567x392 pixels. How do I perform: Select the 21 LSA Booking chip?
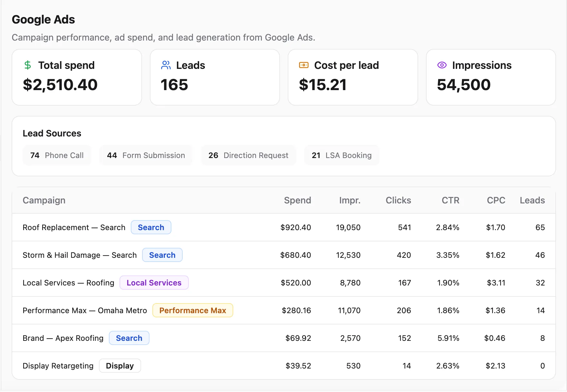342,155
